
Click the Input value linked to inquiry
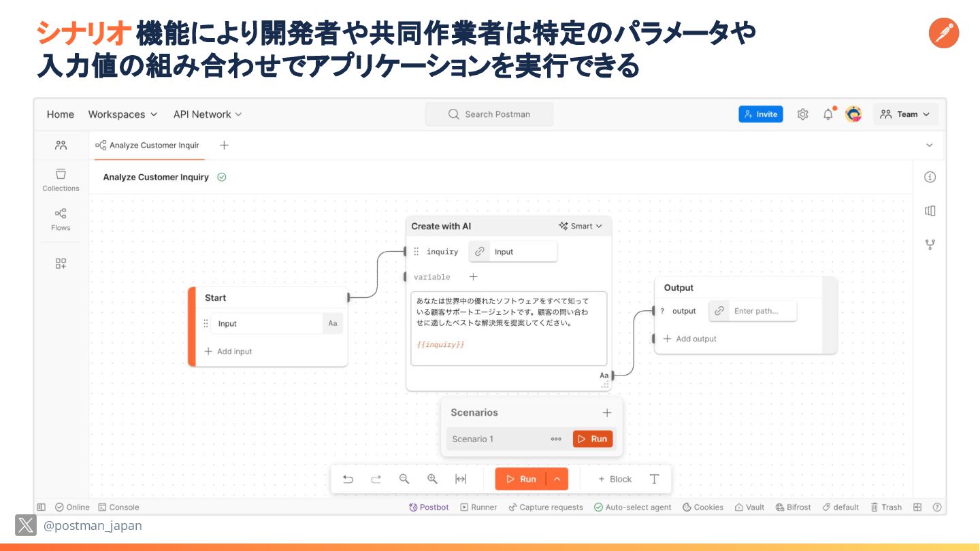click(x=523, y=252)
